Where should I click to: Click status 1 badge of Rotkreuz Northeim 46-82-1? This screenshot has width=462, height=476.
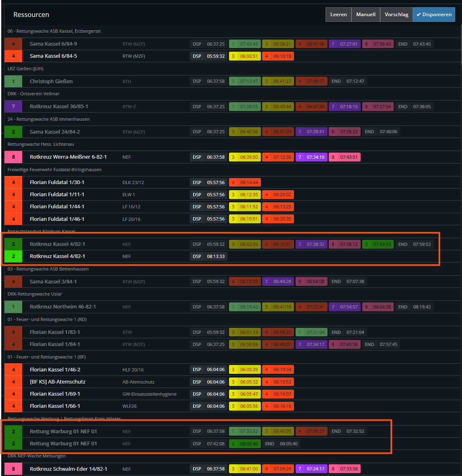click(13, 307)
